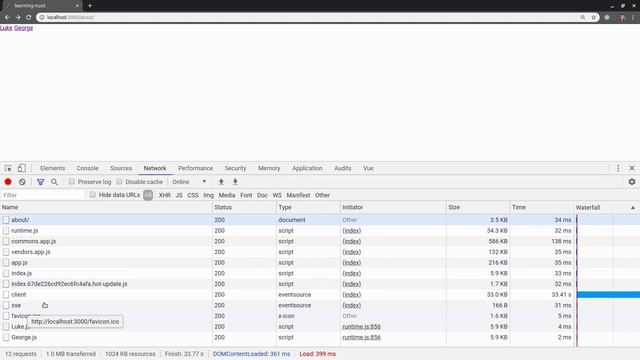
Task: Filter requests by Media
Action: point(227,195)
